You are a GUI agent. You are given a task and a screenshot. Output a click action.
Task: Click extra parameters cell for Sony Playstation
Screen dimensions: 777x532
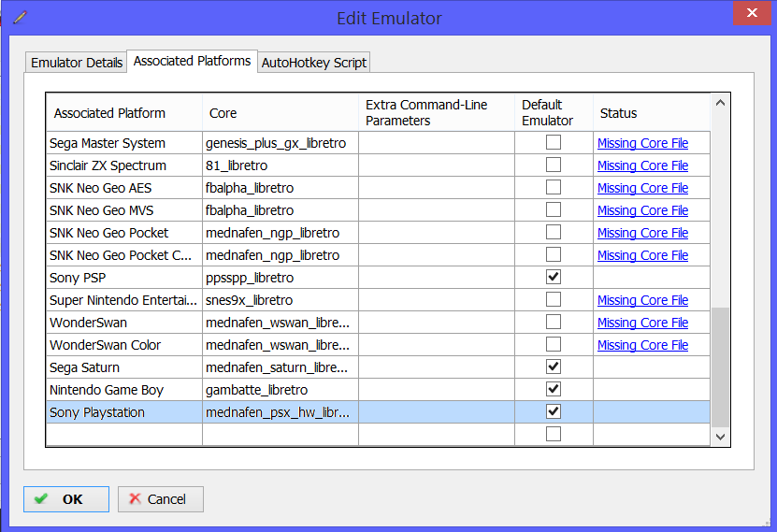click(437, 412)
